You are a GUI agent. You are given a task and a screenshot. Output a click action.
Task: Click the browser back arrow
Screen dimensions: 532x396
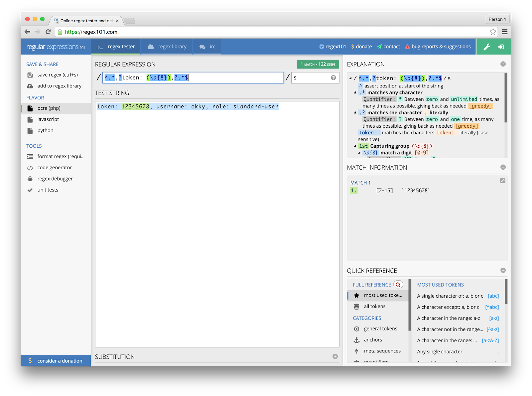27,32
